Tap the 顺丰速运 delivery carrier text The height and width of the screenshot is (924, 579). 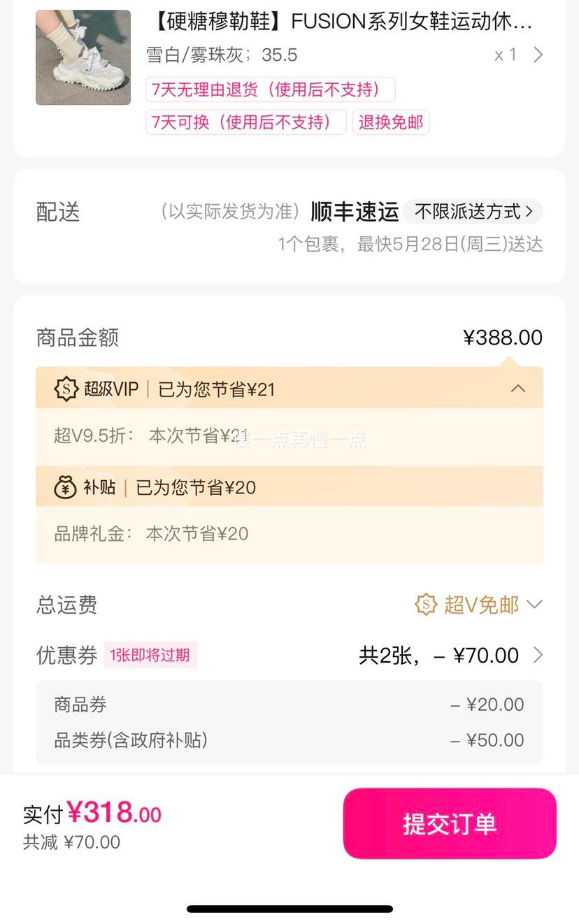click(x=355, y=211)
